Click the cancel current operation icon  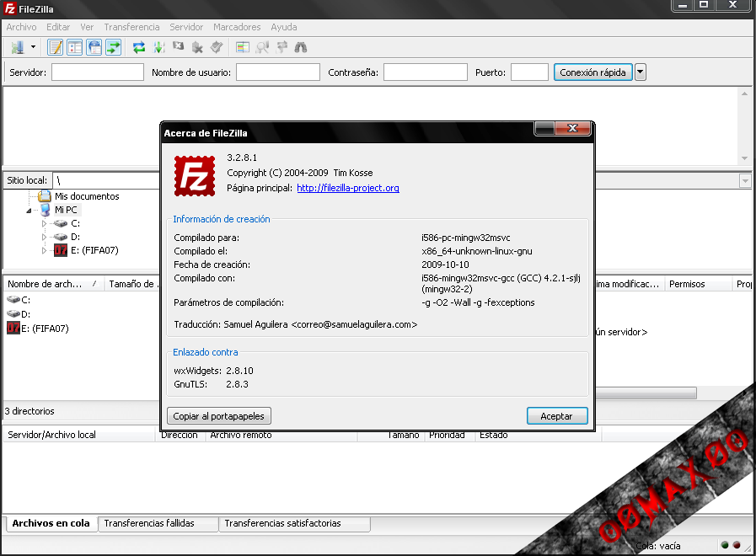coord(179,47)
